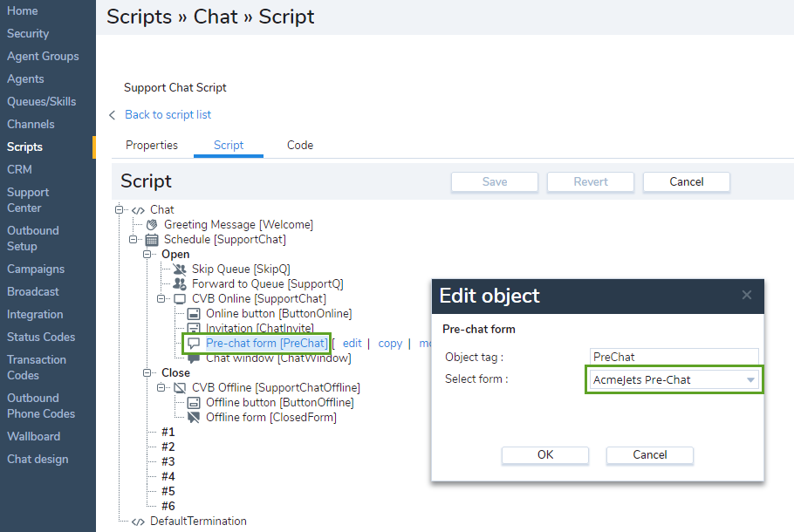Image resolution: width=794 pixels, height=532 pixels.
Task: Open Chat design in sidebar
Action: pyautogui.click(x=38, y=459)
